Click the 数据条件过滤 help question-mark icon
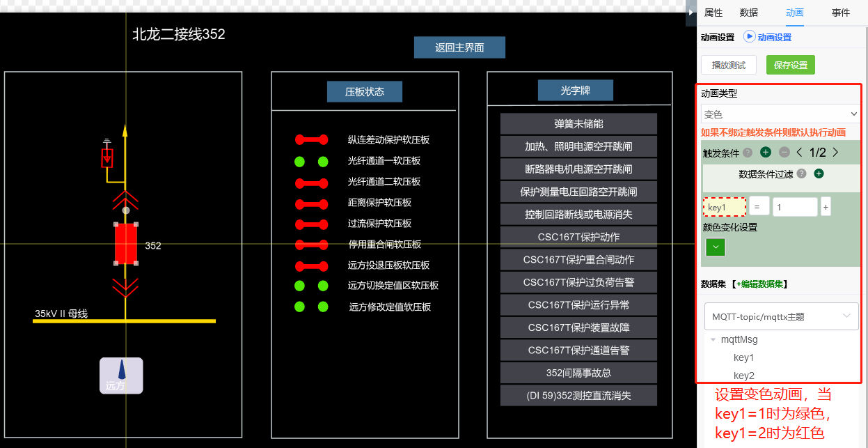This screenshot has height=448, width=868. pyautogui.click(x=800, y=173)
